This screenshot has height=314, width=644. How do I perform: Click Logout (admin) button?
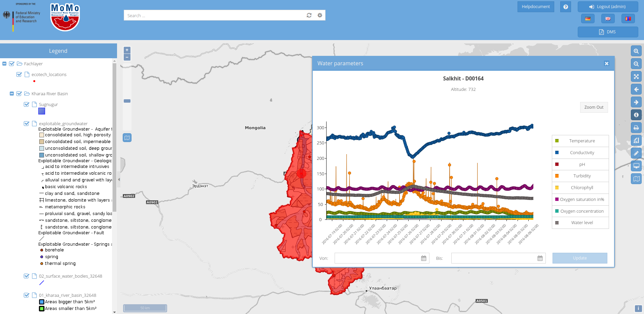(608, 7)
